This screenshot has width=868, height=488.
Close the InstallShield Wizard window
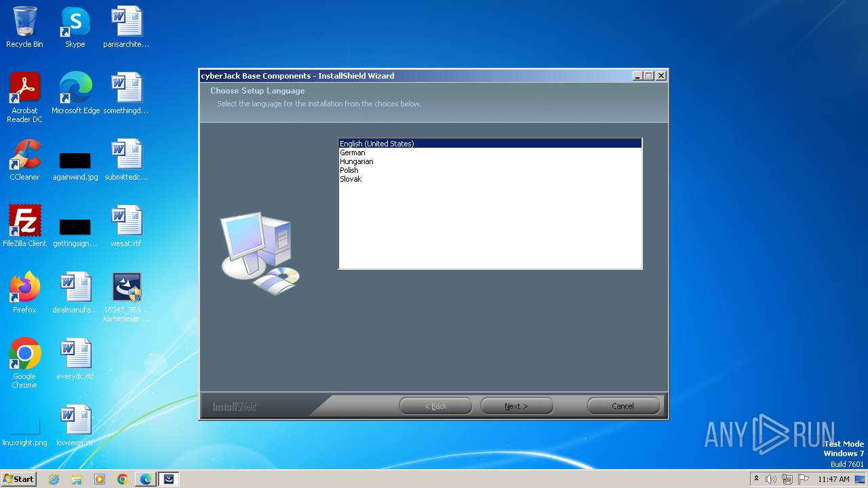pyautogui.click(x=661, y=76)
